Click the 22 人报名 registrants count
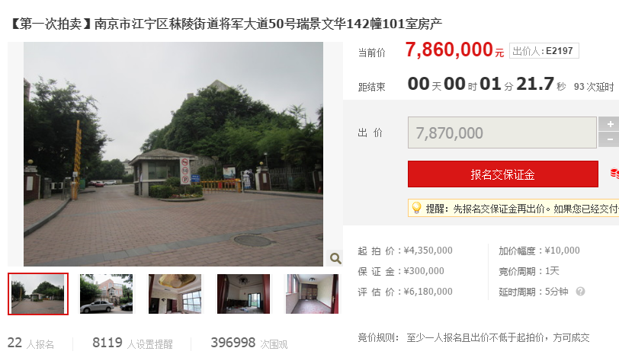This screenshot has width=619, height=364. [x=30, y=343]
